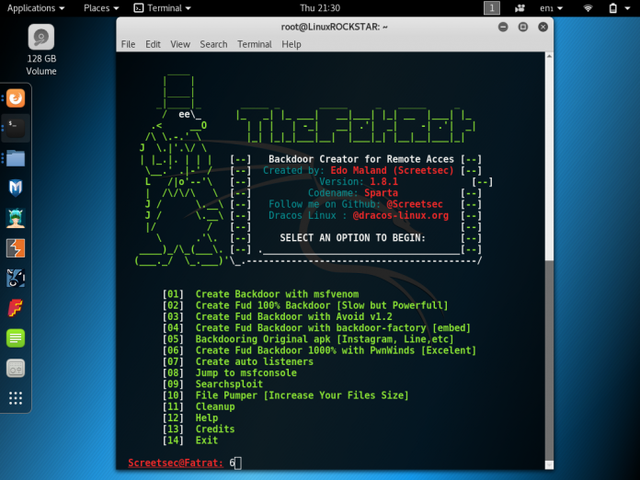Open Maltego dock icon

(x=16, y=278)
